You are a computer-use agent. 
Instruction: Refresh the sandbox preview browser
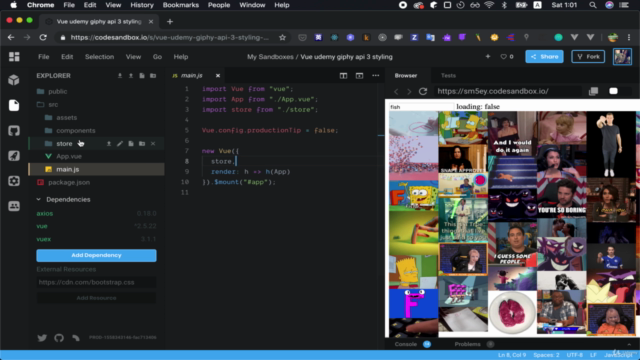coord(423,91)
